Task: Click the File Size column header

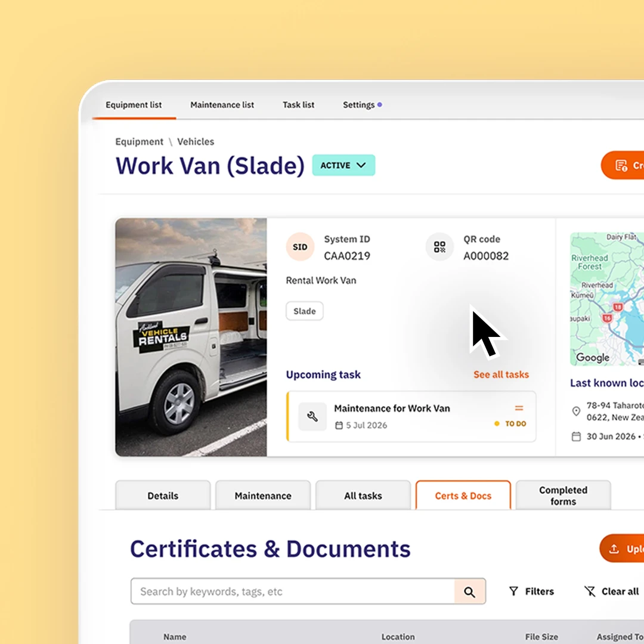Action: (541, 637)
